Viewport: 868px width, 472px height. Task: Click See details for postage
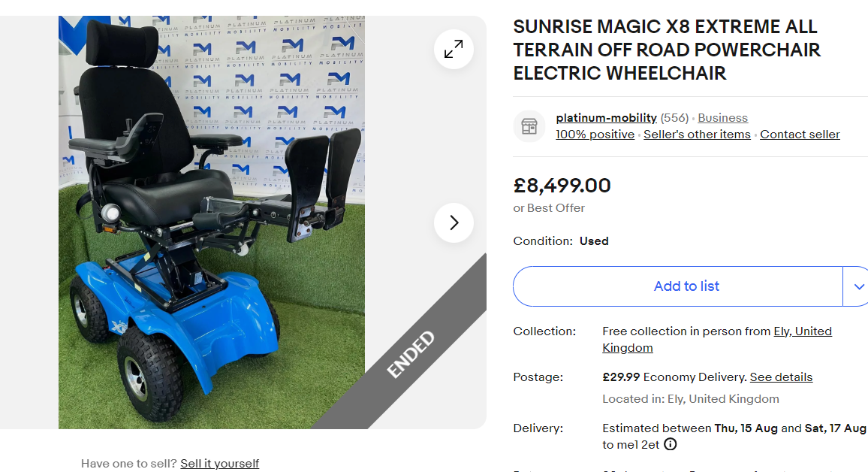coord(781,377)
